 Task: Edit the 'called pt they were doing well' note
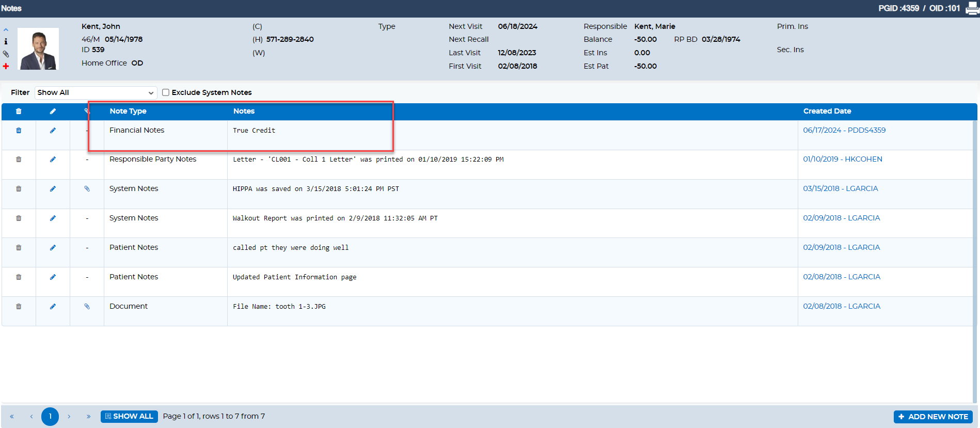[x=53, y=248]
